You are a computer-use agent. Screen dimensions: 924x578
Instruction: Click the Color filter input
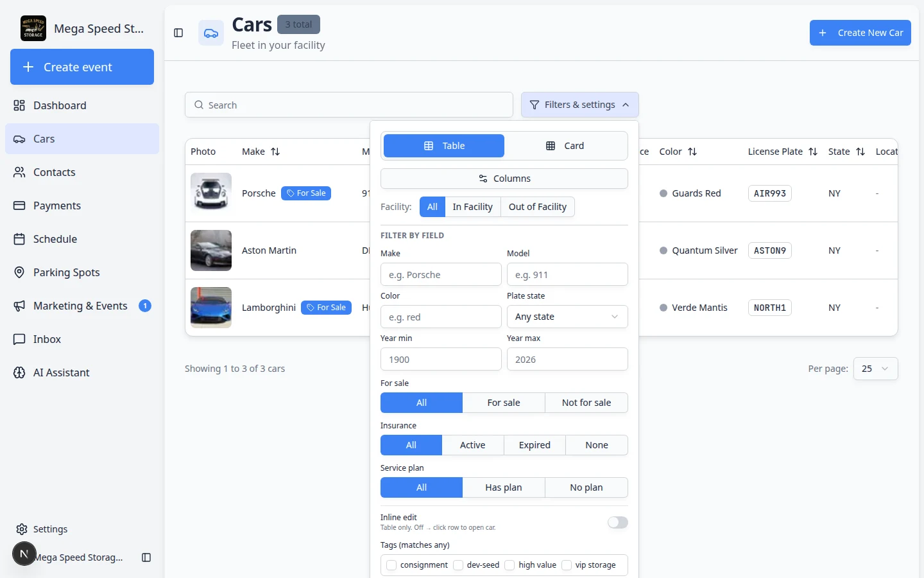[441, 317]
